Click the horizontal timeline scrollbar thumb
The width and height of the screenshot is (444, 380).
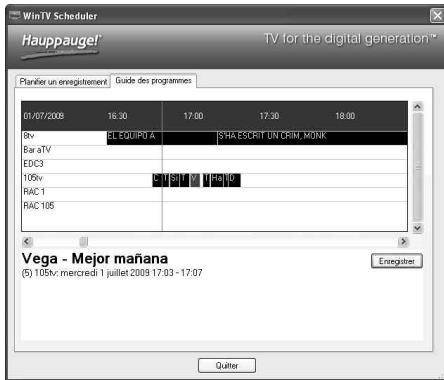(84, 241)
